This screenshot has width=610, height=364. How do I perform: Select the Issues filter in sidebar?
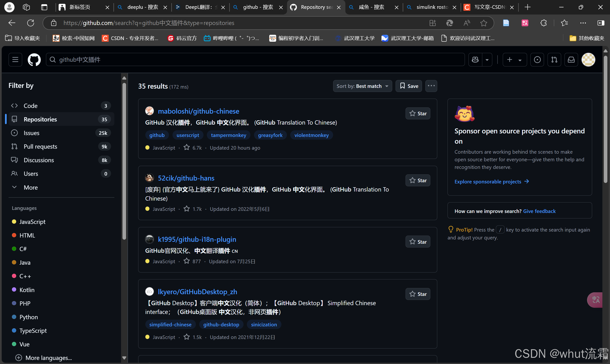coord(31,133)
